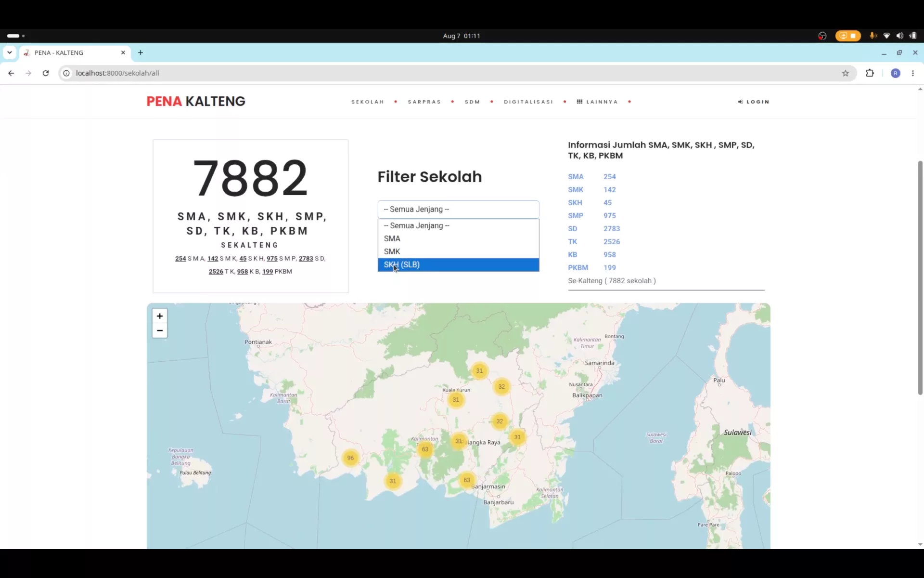Image resolution: width=924 pixels, height=578 pixels.
Task: Close the PENA - KALTENG tab
Action: tap(123, 53)
